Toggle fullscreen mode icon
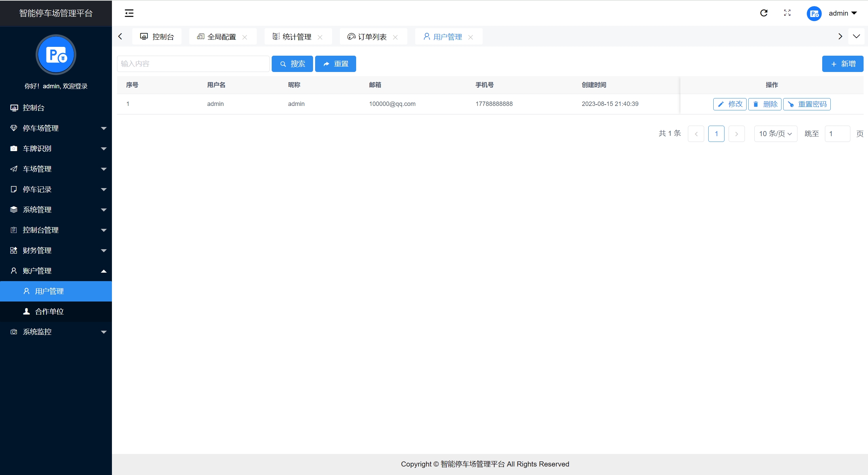This screenshot has width=868, height=475. pyautogui.click(x=787, y=13)
